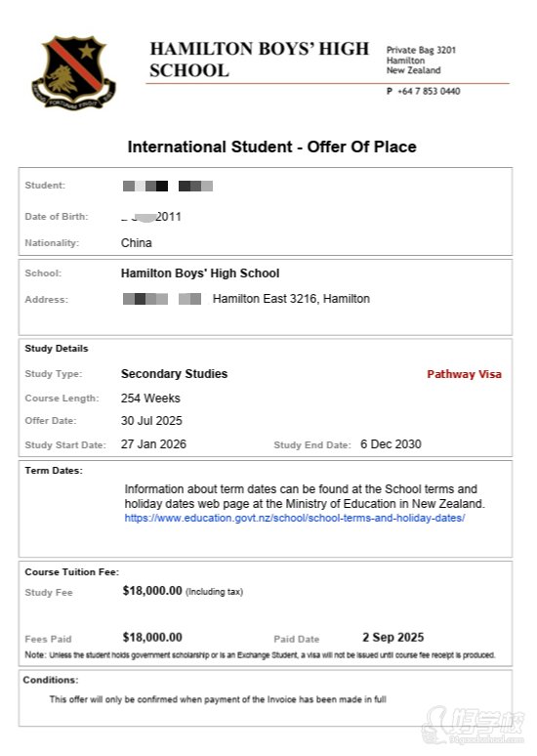The image size is (537, 756).
Task: Select the Pathway Visa red label
Action: click(464, 374)
